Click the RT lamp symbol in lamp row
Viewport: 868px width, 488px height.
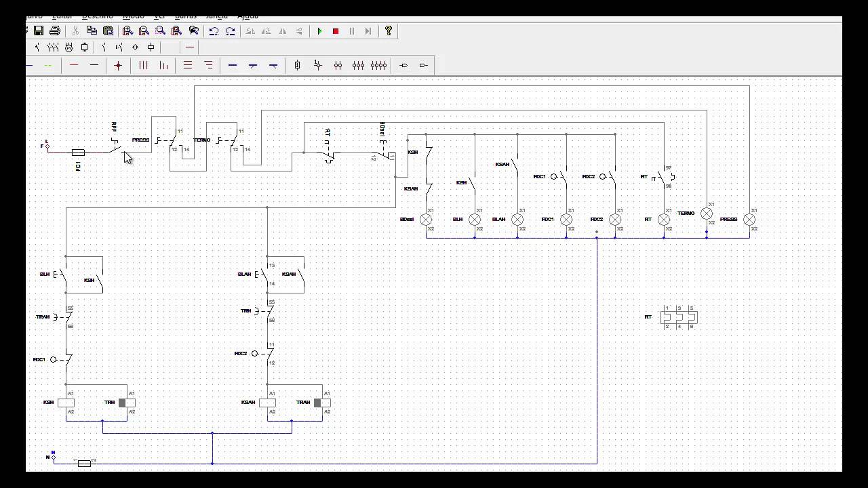[x=664, y=220]
